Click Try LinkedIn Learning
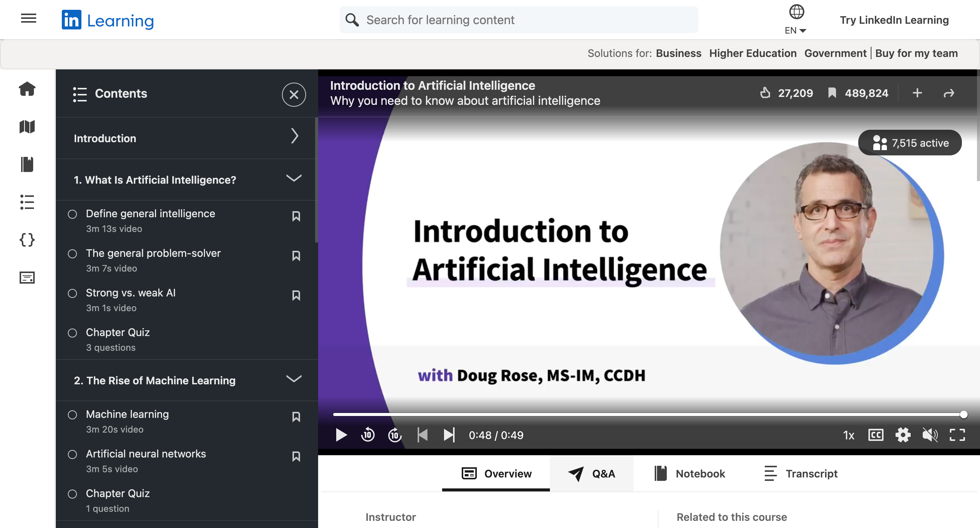The width and height of the screenshot is (980, 528). (x=894, y=20)
